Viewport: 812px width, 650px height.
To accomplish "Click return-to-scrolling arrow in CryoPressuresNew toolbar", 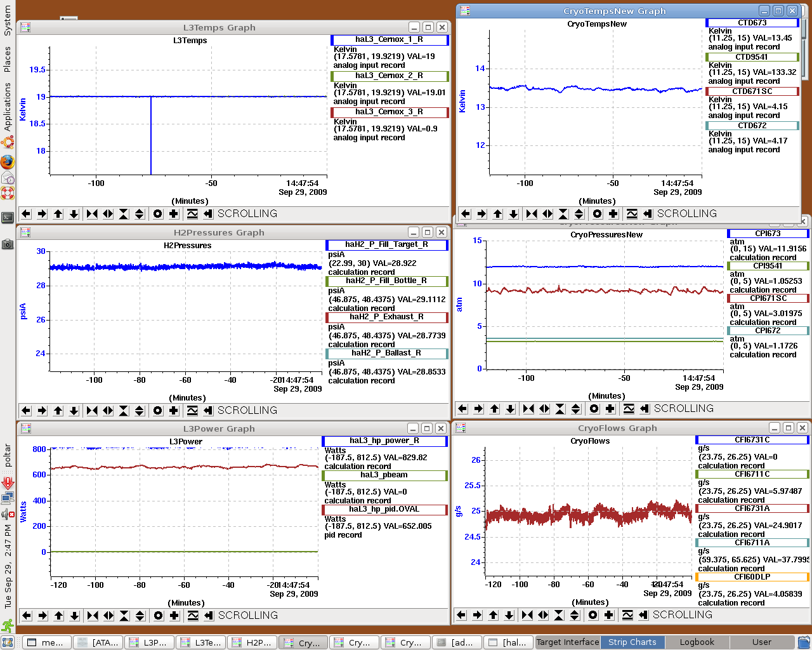I will pyautogui.click(x=645, y=409).
